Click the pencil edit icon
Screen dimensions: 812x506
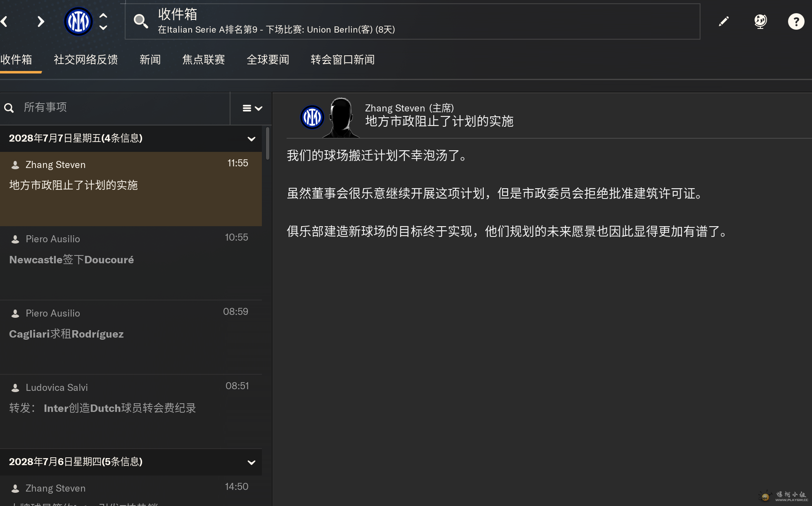pyautogui.click(x=724, y=21)
